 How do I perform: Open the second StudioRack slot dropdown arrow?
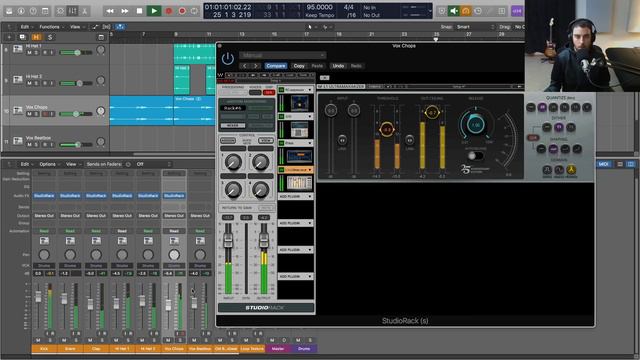point(310,116)
